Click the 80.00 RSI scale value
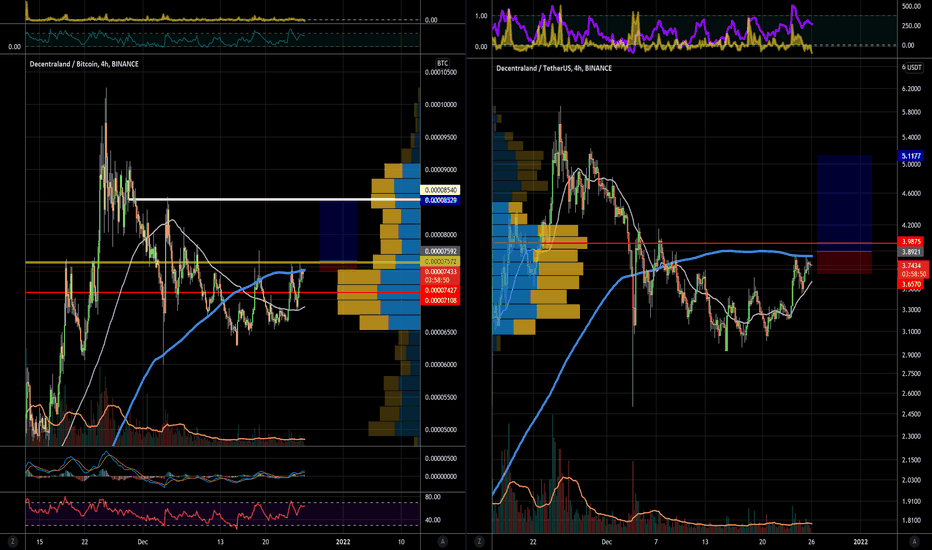The width and height of the screenshot is (932, 550). coord(433,497)
